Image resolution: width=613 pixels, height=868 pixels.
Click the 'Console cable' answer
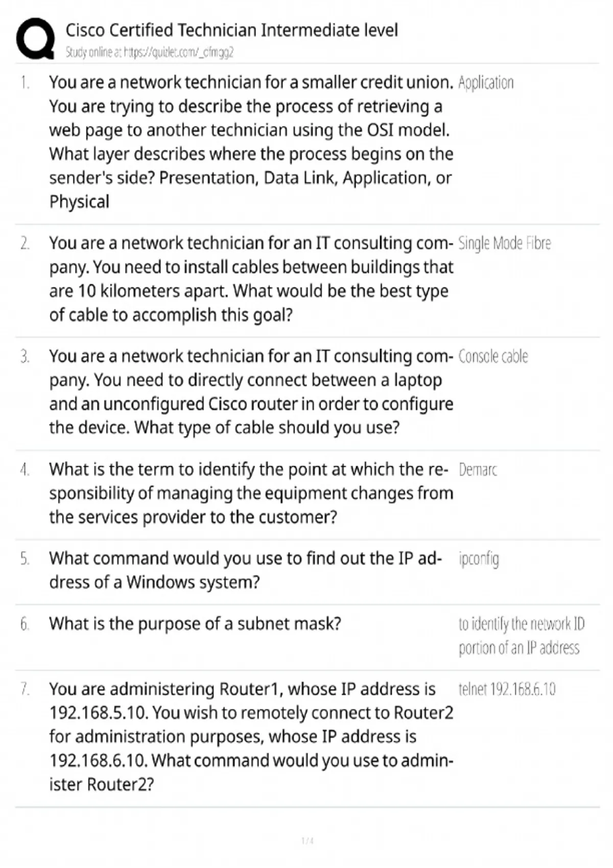point(493,356)
